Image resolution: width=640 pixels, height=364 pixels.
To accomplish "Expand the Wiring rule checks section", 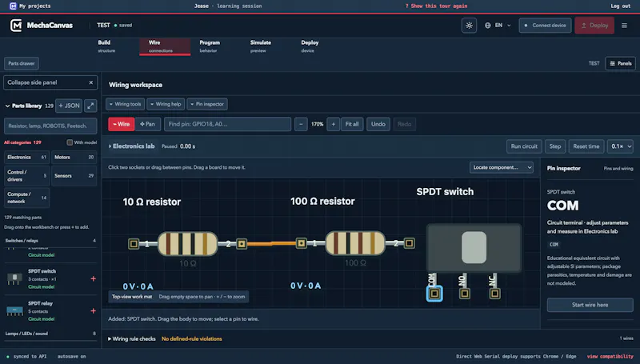I will point(132,338).
